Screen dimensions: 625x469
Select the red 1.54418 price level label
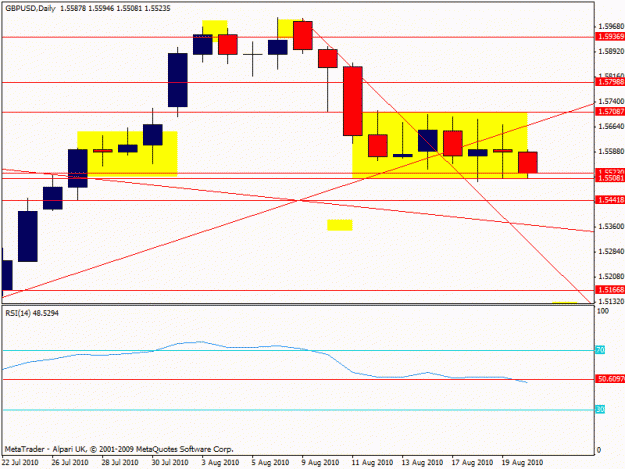(x=610, y=200)
